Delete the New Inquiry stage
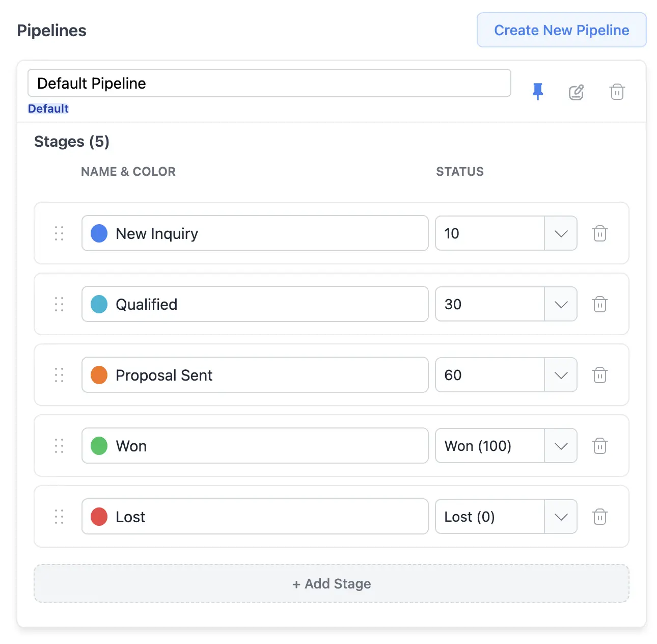This screenshot has height=644, width=657. coord(600,233)
